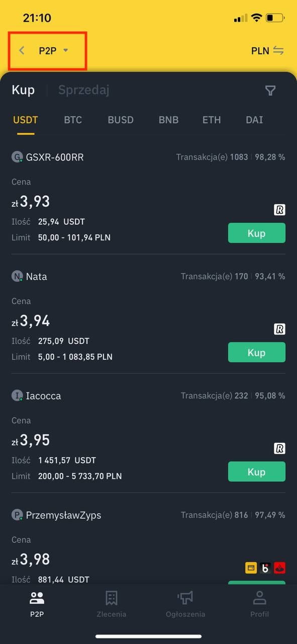Expand the P2P dropdown arrow
The height and width of the screenshot is (644, 297).
coord(65,50)
